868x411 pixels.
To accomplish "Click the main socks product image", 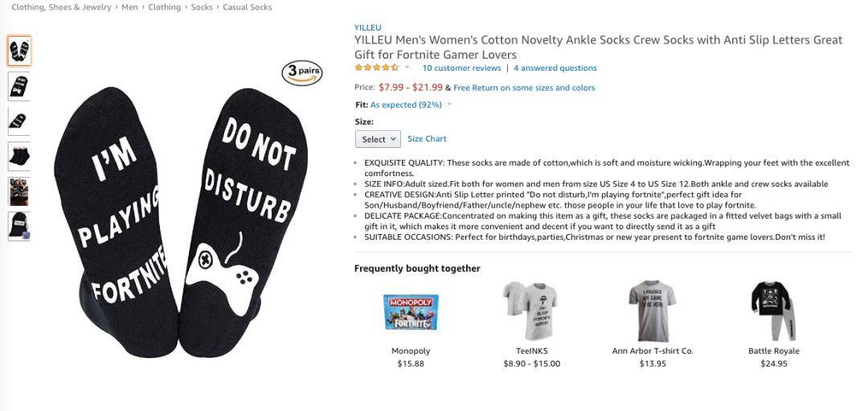I will coord(181,217).
